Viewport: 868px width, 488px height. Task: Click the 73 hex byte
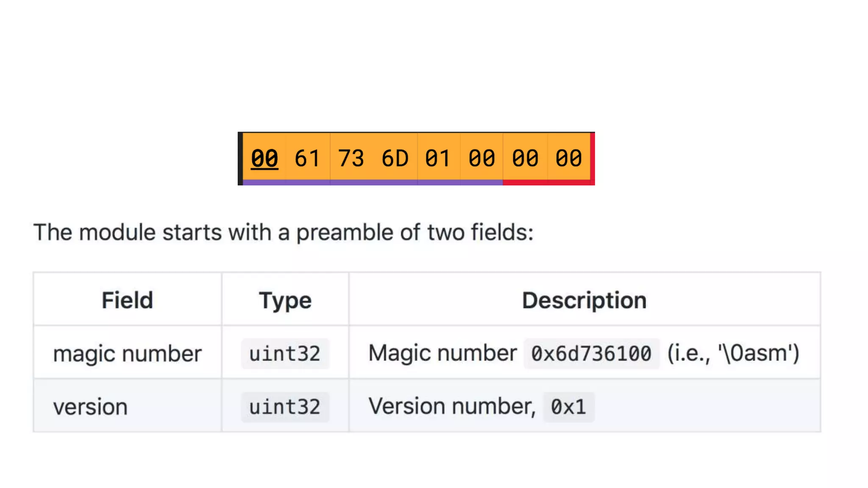coord(351,158)
